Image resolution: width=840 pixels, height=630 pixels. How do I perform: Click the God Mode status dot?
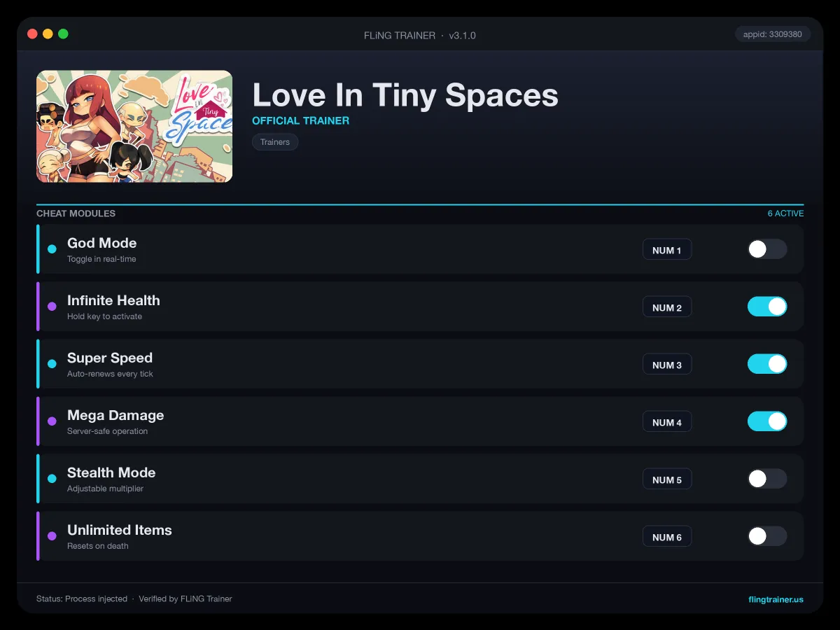point(52,249)
